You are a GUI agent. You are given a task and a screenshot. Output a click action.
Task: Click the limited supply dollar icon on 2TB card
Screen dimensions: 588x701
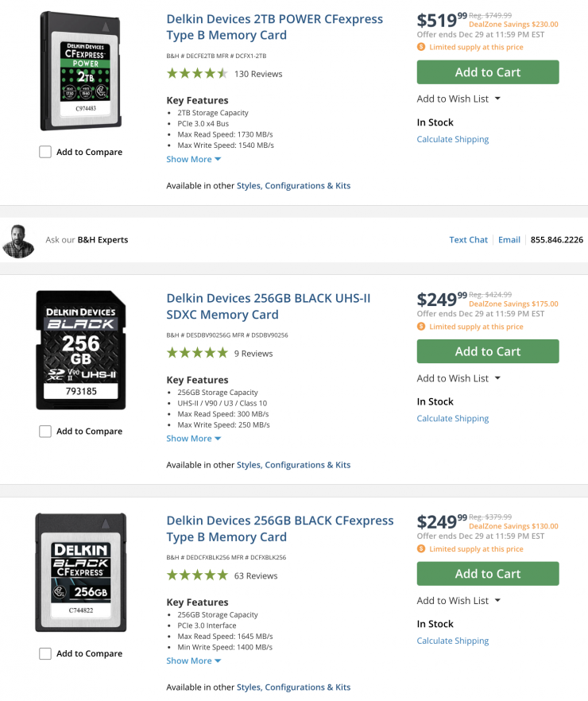tap(421, 47)
